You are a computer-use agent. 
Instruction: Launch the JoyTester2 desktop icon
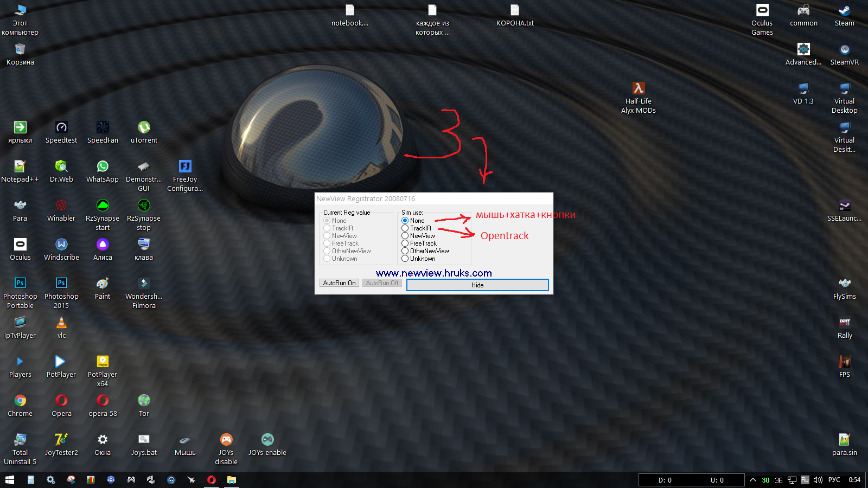pos(61,445)
